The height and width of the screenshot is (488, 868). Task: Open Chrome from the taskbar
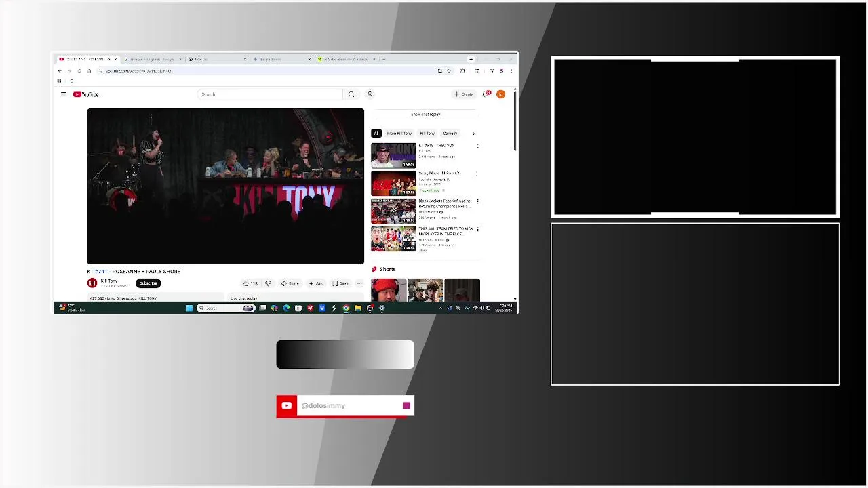tap(346, 308)
